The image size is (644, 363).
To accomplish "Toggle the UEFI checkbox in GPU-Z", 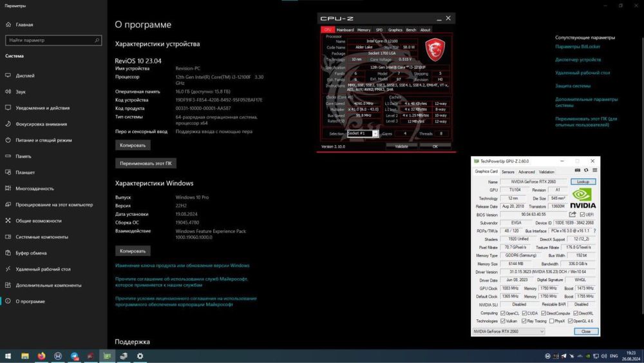I will [x=582, y=215].
